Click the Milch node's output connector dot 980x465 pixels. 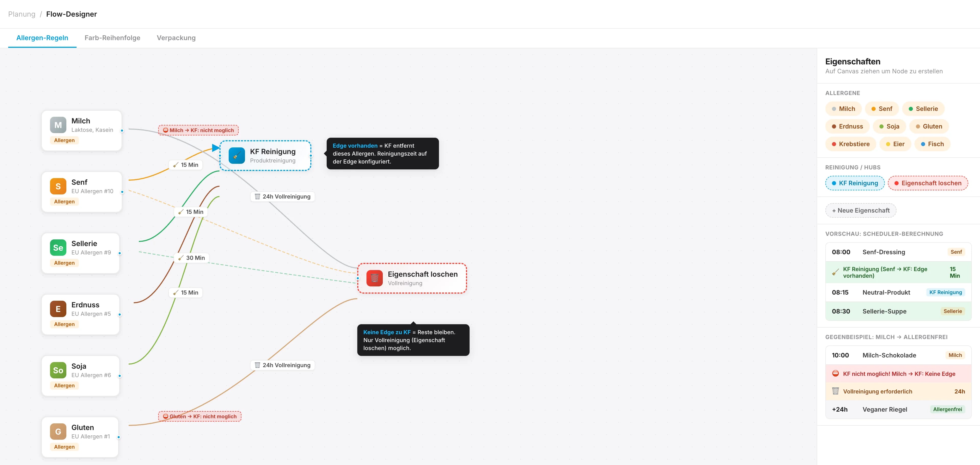point(122,131)
